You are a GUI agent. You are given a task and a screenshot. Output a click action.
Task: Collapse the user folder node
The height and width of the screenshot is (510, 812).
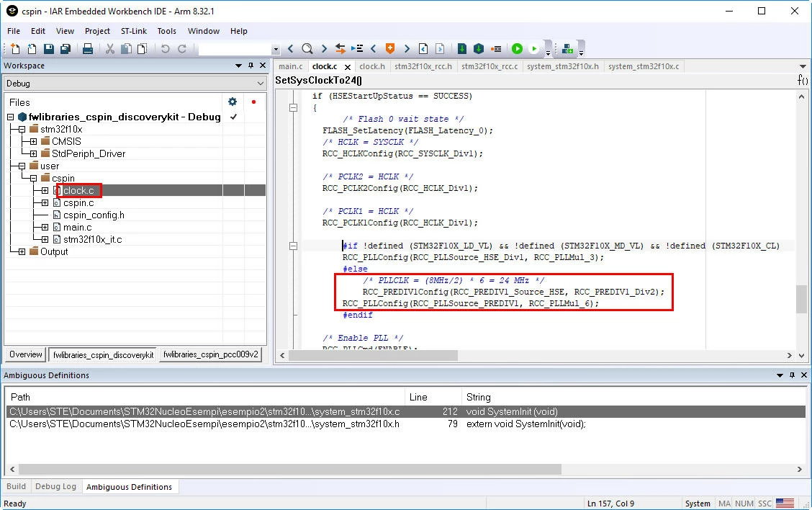click(x=22, y=166)
